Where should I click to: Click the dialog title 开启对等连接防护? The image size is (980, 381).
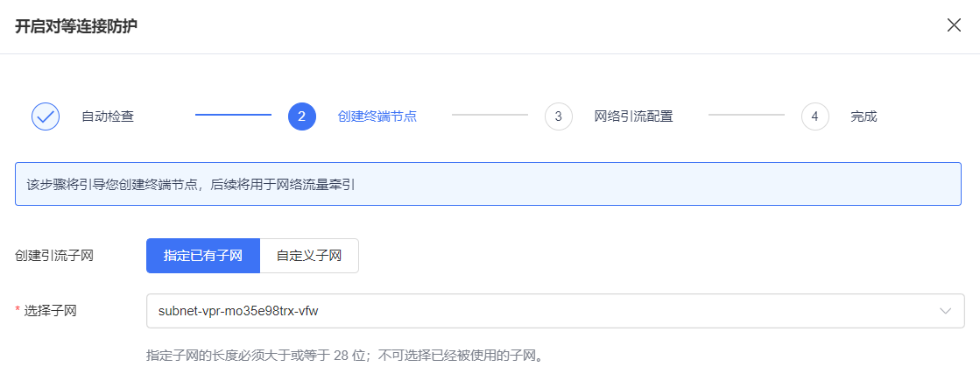tap(76, 25)
